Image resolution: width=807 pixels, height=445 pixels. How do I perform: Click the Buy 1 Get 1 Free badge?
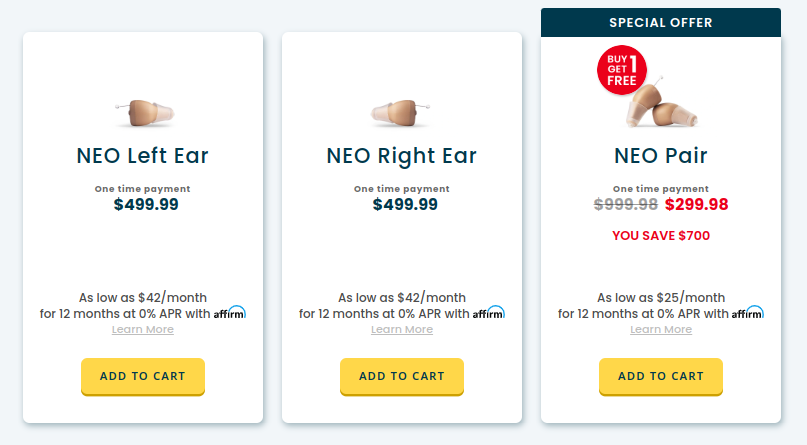click(x=622, y=72)
